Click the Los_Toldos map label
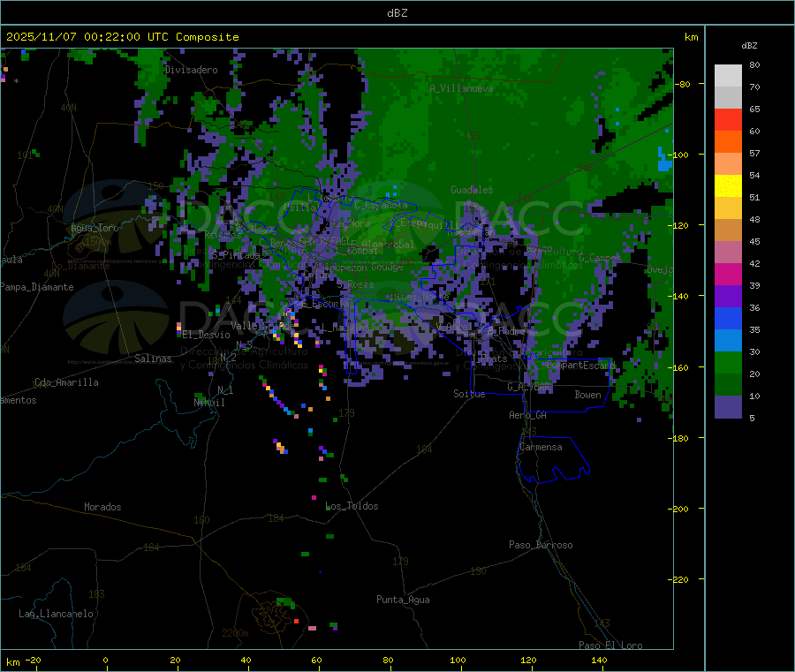Screen dimensions: 795x672 (x=352, y=506)
